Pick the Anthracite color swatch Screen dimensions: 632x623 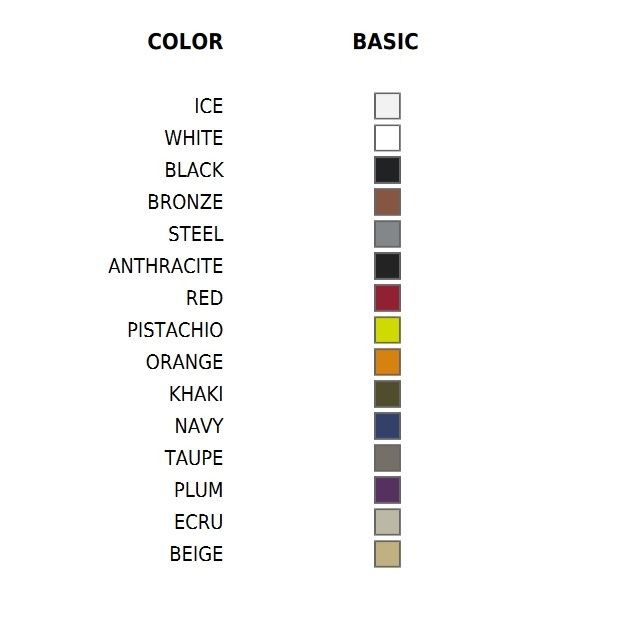[387, 266]
